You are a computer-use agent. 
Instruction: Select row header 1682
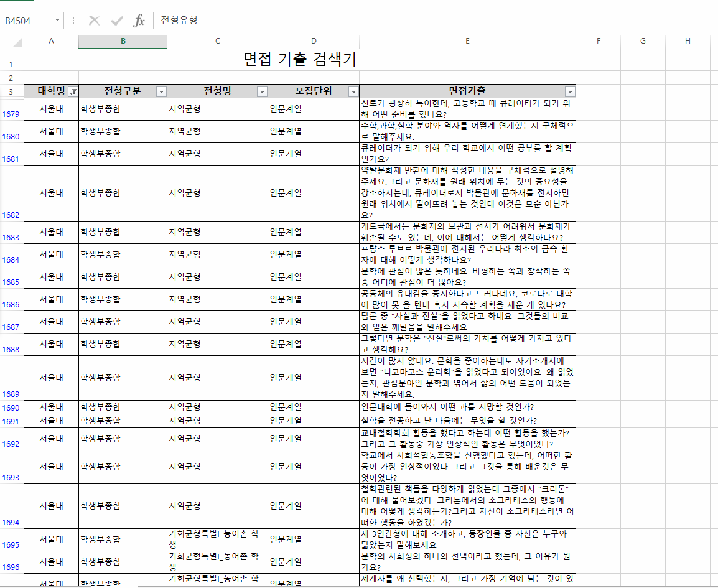click(11, 194)
